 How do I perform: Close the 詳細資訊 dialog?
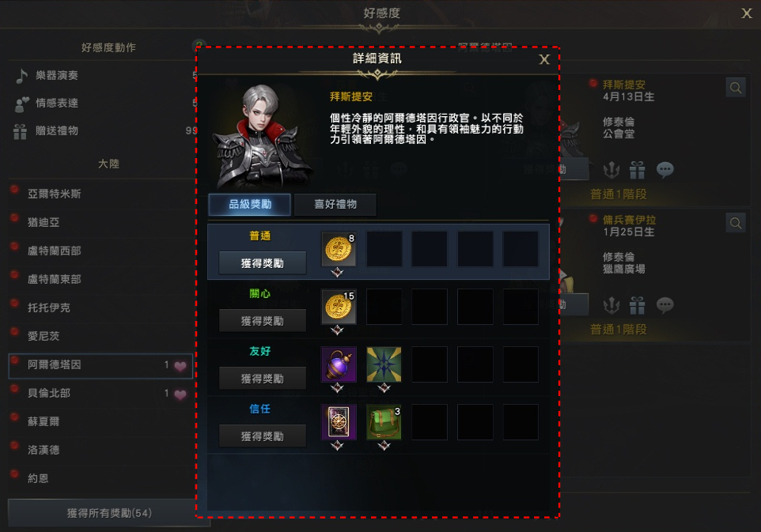pyautogui.click(x=544, y=59)
